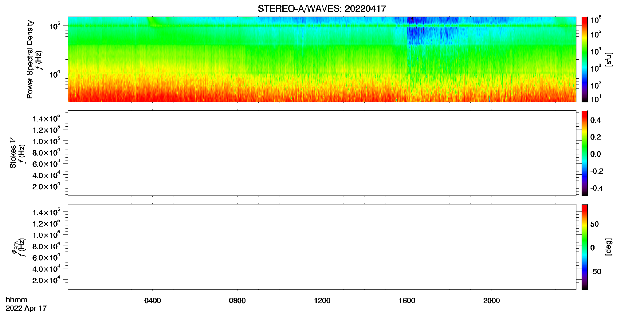Click the [sfu] unit label
This screenshot has height=332, width=644.
click(x=608, y=59)
